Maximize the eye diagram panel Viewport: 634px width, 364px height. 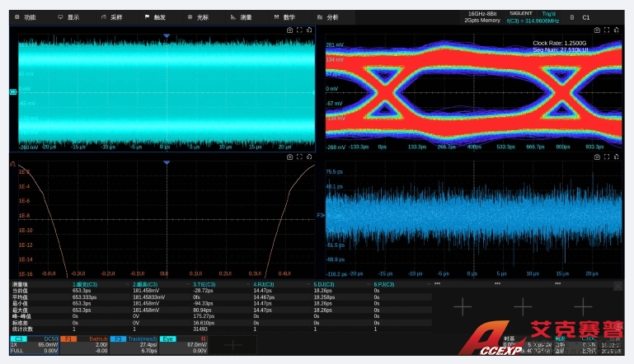[607, 30]
